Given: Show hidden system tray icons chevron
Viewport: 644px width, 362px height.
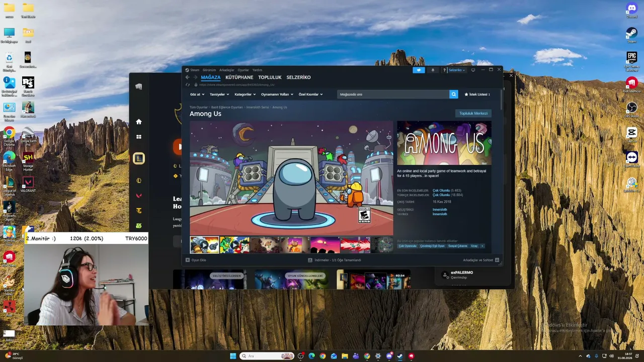Looking at the screenshot, I should tap(580, 356).
